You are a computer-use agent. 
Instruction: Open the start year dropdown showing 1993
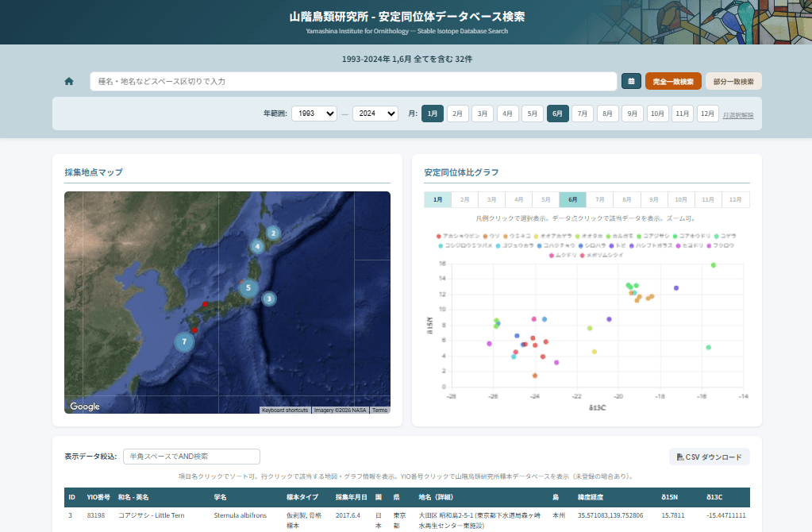click(314, 114)
